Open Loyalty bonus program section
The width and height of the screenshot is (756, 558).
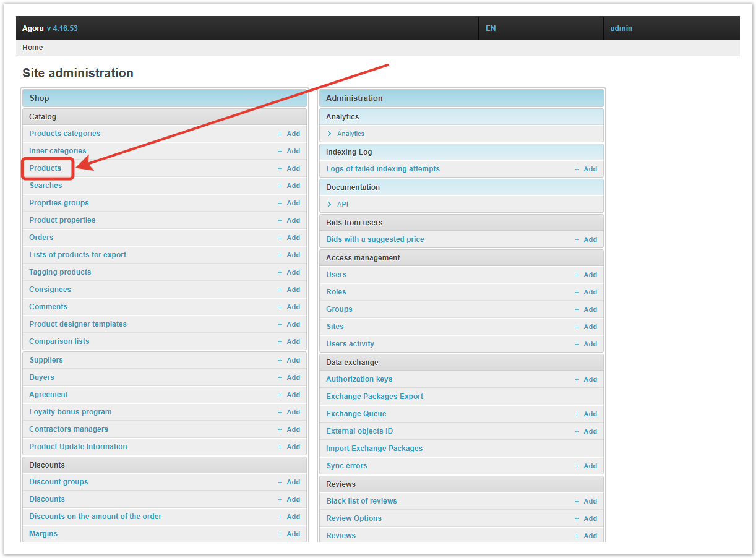(70, 412)
